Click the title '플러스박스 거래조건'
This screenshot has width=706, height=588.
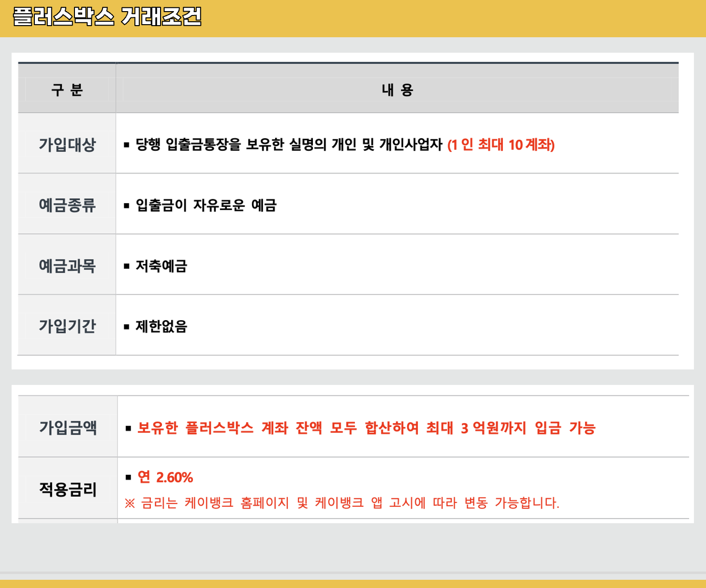107,17
